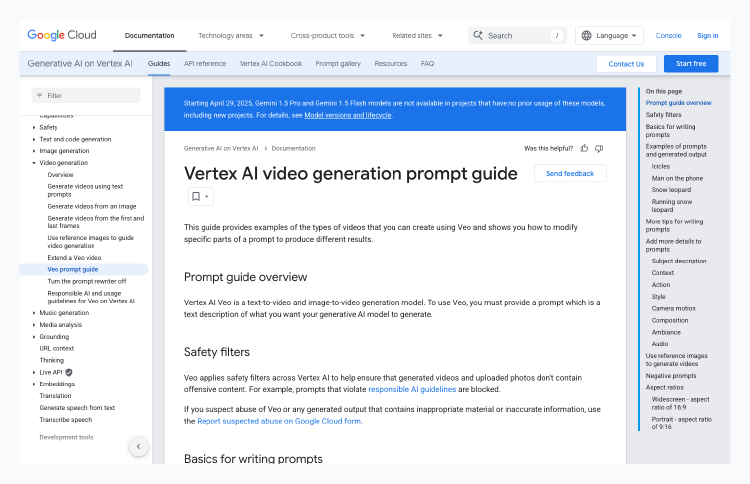Viewport: 750px width, 484px height.
Task: Jump to Camera motion in page contents
Action: coord(673,308)
